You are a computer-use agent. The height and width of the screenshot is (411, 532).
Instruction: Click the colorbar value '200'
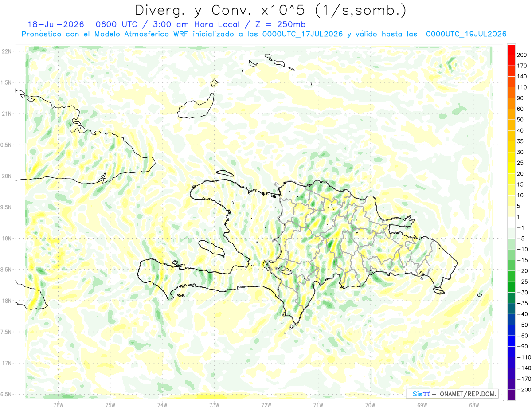pyautogui.click(x=522, y=55)
